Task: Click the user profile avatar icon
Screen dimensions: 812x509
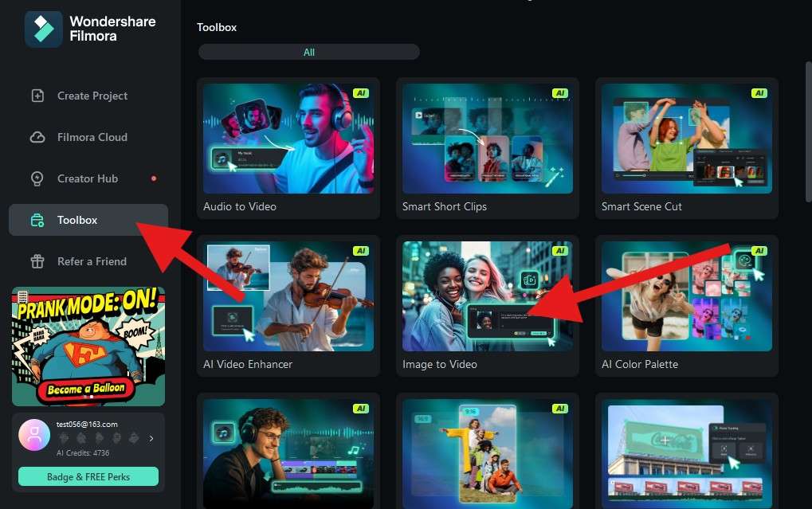Action: [34, 435]
